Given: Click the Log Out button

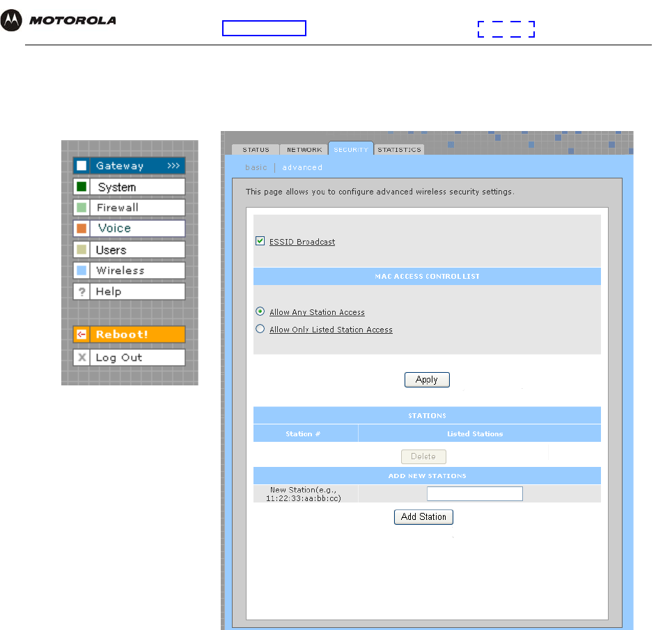Looking at the screenshot, I should point(129,358).
